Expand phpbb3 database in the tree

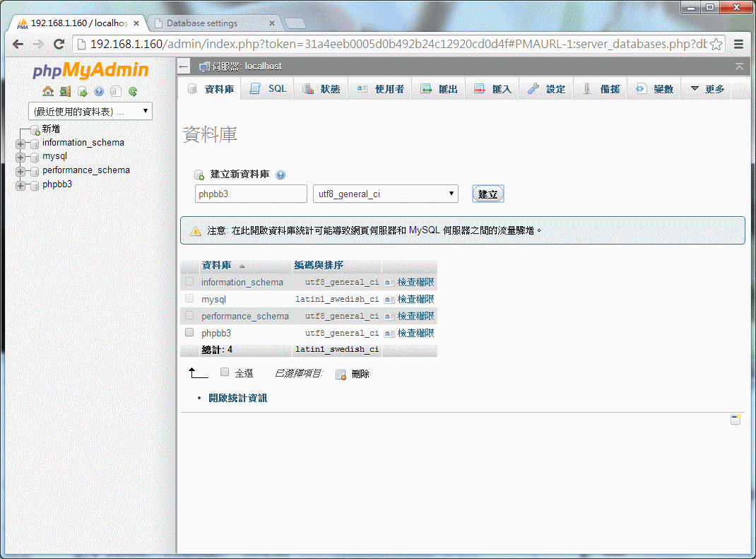pos(20,185)
